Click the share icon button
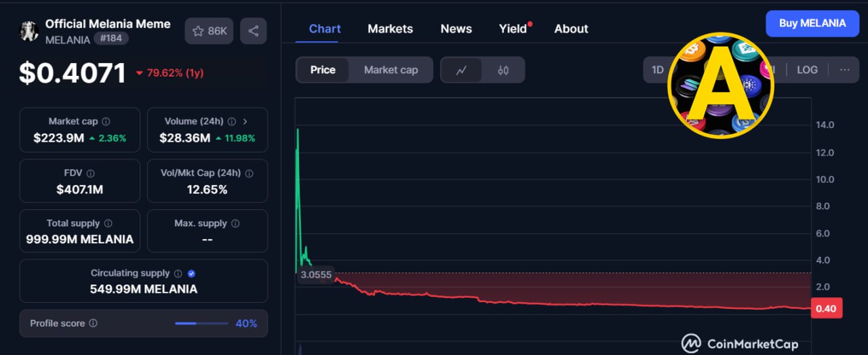 pyautogui.click(x=253, y=31)
